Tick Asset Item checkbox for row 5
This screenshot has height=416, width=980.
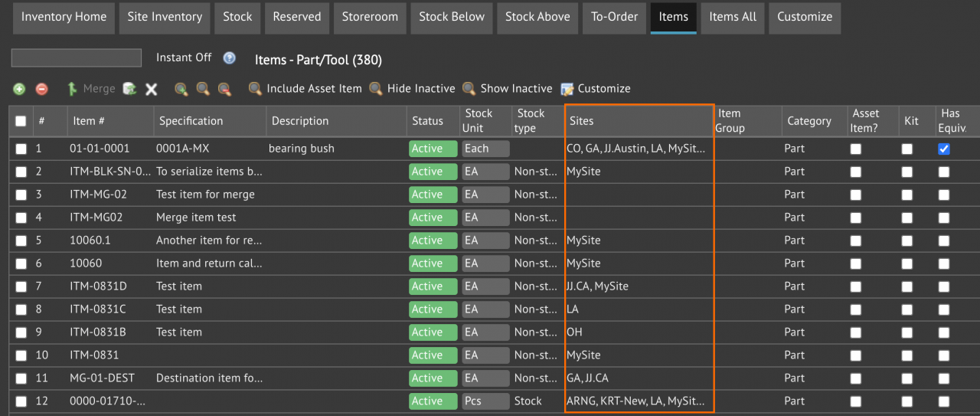click(855, 241)
